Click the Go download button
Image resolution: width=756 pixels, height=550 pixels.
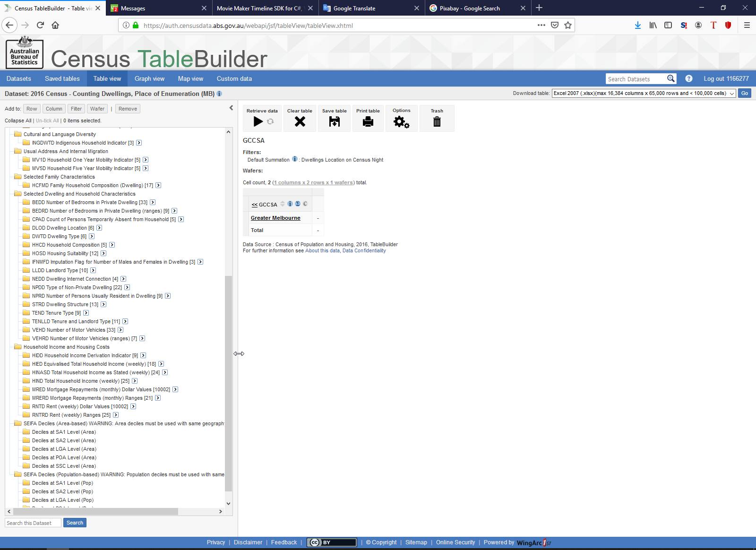[x=745, y=93]
